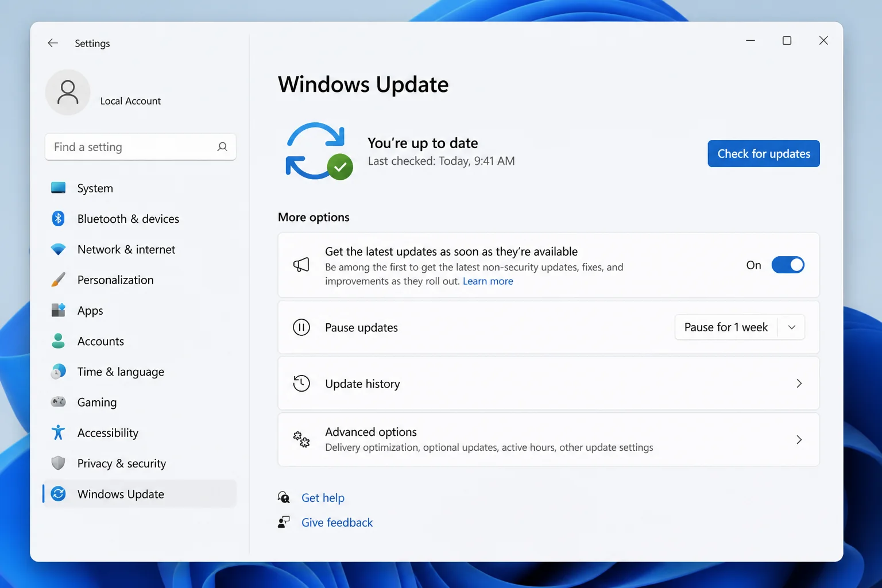Click the search magnifier icon
882x588 pixels.
[x=222, y=147]
